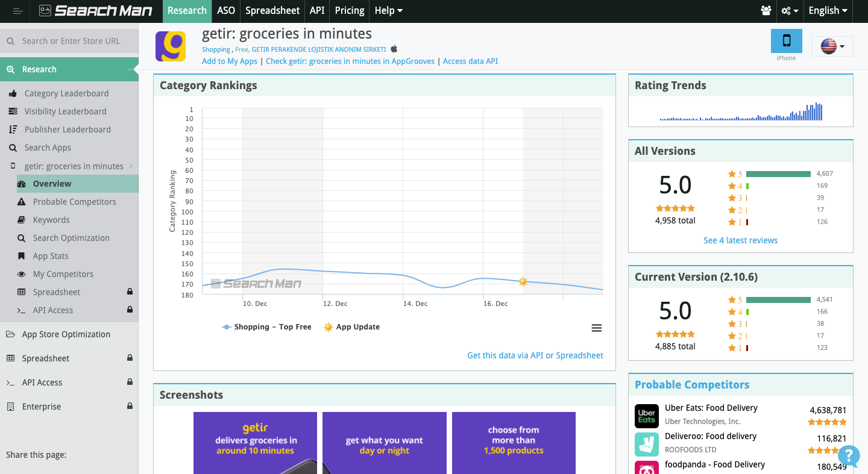Open Keywords in the sidebar

coord(51,220)
